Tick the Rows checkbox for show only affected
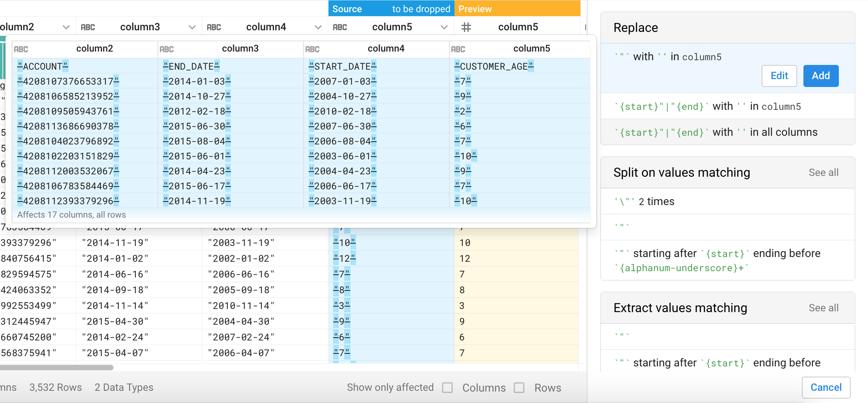This screenshot has width=868, height=403. [519, 388]
